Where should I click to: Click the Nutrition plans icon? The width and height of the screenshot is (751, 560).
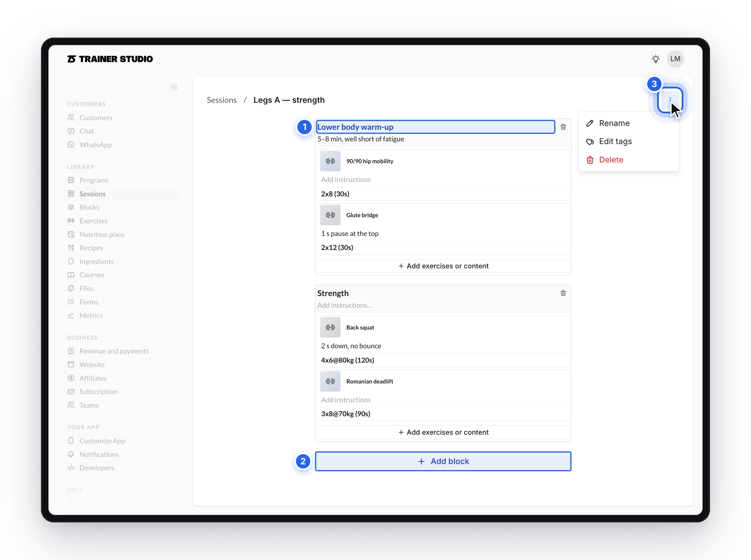click(71, 234)
